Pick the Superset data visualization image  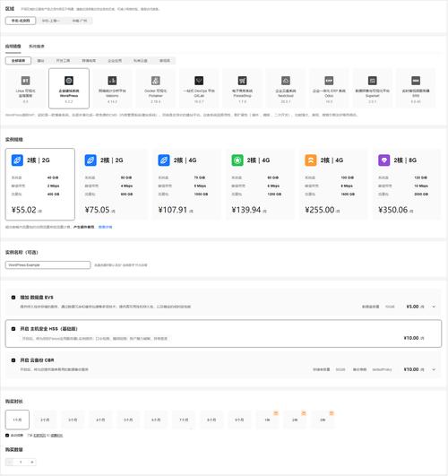tap(373, 88)
